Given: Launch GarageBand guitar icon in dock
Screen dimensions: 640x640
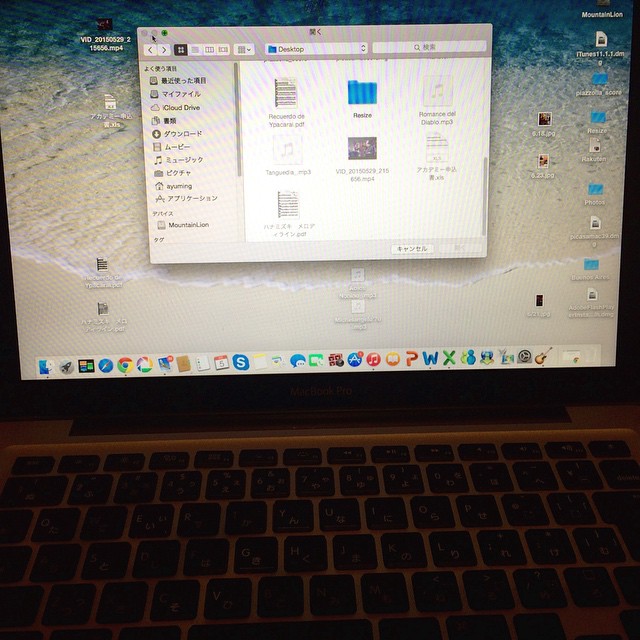Looking at the screenshot, I should (544, 356).
